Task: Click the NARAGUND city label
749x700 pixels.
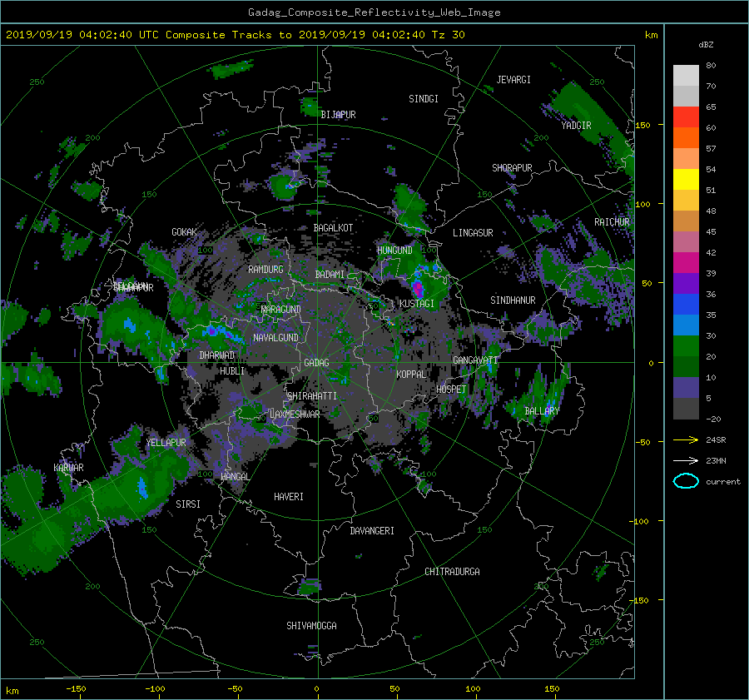Action: 281,310
